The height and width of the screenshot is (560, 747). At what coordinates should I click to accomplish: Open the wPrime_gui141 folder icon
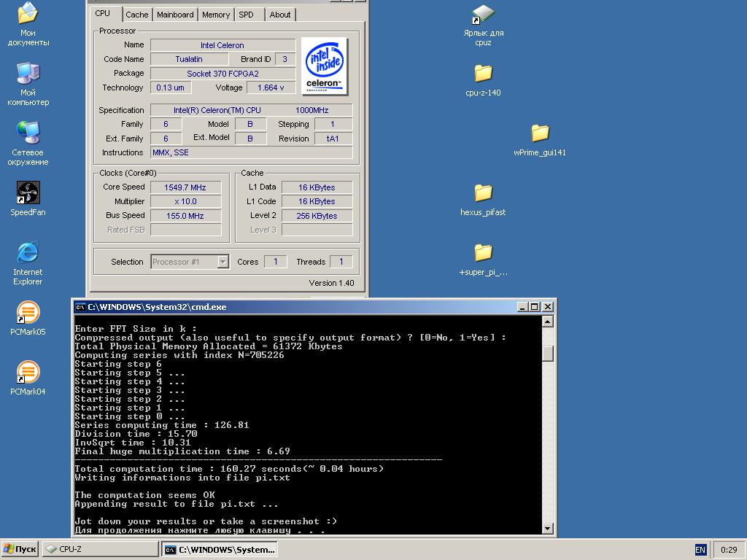coord(540,133)
